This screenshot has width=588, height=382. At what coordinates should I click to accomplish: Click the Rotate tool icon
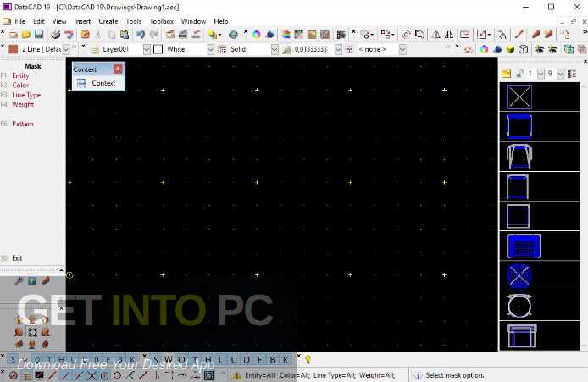click(x=406, y=35)
